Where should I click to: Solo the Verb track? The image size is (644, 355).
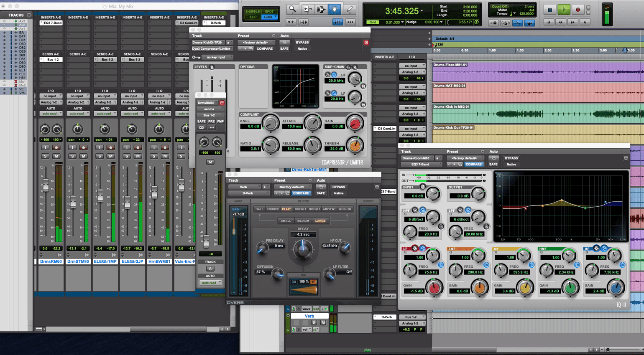[x=314, y=322]
